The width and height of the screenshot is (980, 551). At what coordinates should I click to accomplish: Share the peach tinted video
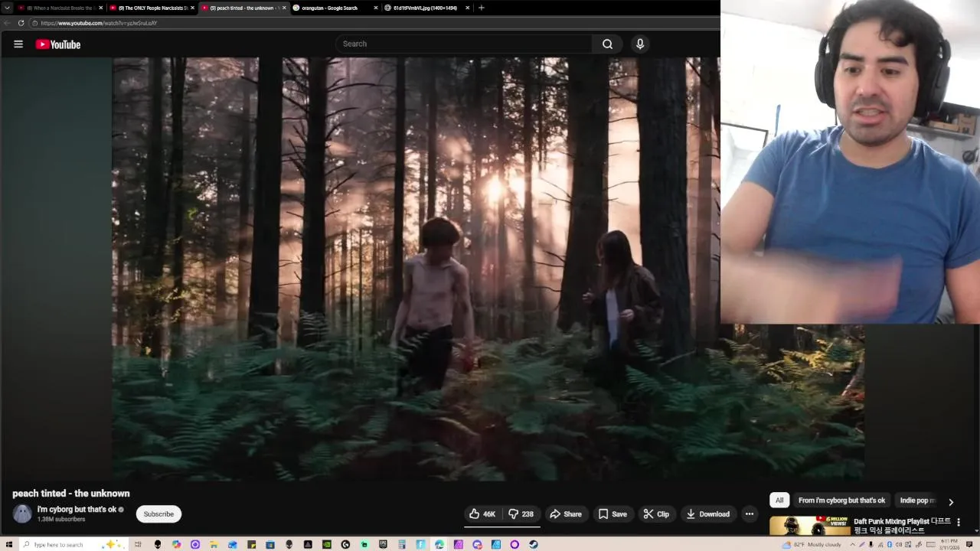pos(566,514)
